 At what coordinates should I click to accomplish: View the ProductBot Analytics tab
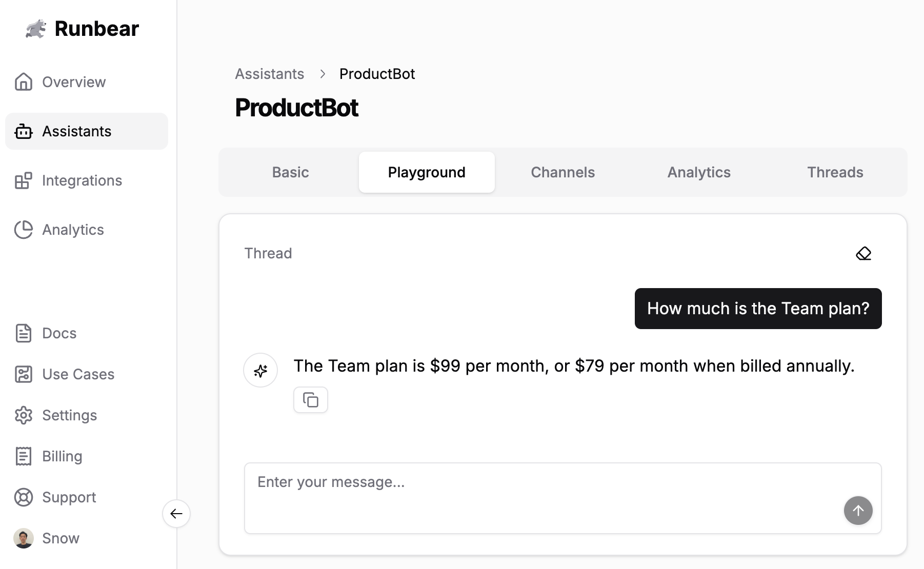tap(698, 172)
